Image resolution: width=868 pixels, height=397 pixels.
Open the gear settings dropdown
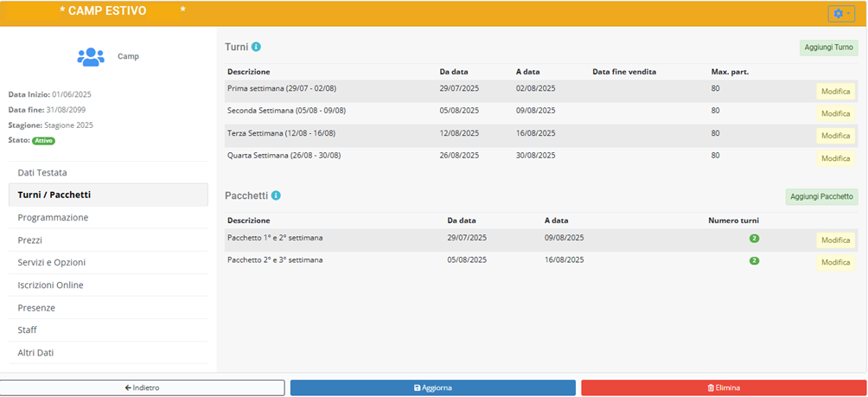[841, 14]
